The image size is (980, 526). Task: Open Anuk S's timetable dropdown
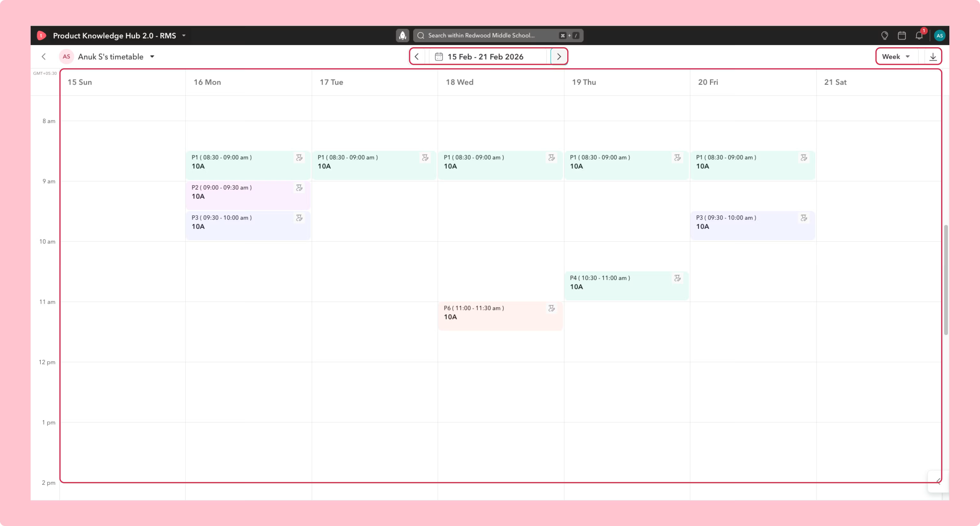pos(152,57)
